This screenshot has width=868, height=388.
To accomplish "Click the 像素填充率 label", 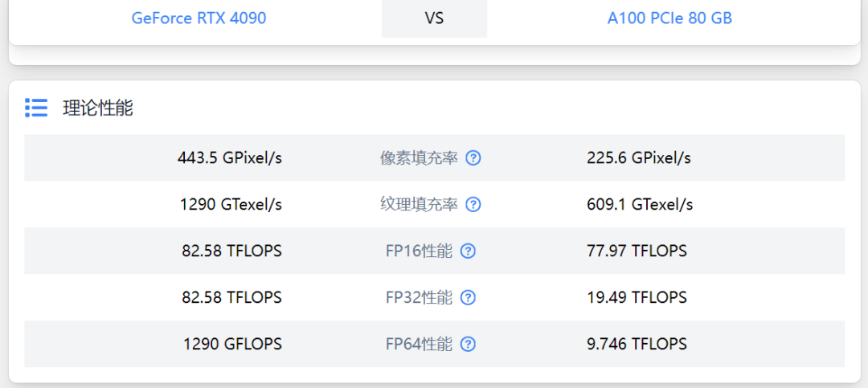I will click(419, 158).
